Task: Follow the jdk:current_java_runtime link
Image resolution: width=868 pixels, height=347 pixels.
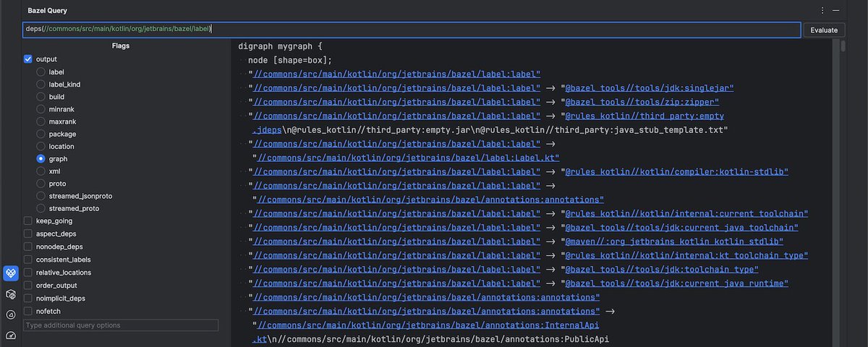Action: (x=676, y=283)
